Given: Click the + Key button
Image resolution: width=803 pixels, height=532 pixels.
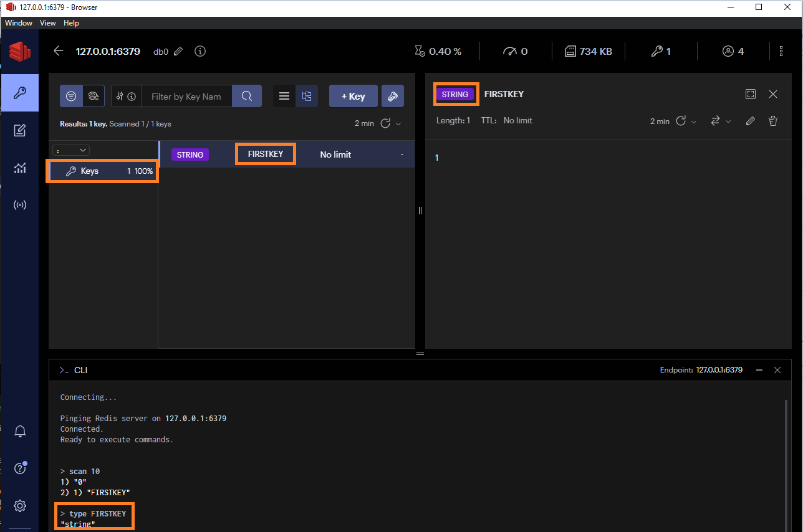Looking at the screenshot, I should [353, 97].
